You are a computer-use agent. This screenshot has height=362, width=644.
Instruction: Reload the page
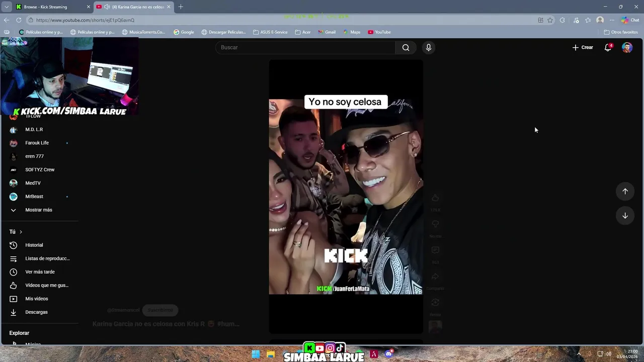(x=19, y=20)
